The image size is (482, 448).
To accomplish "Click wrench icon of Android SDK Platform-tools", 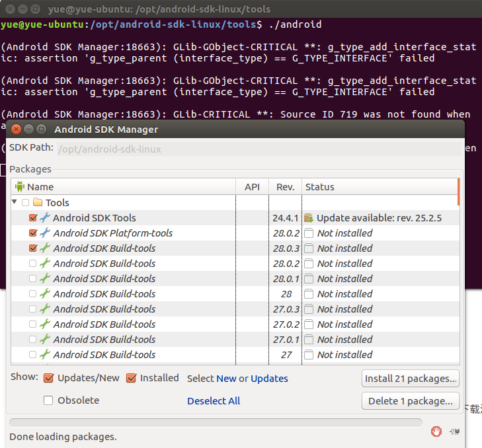I will pos(45,233).
